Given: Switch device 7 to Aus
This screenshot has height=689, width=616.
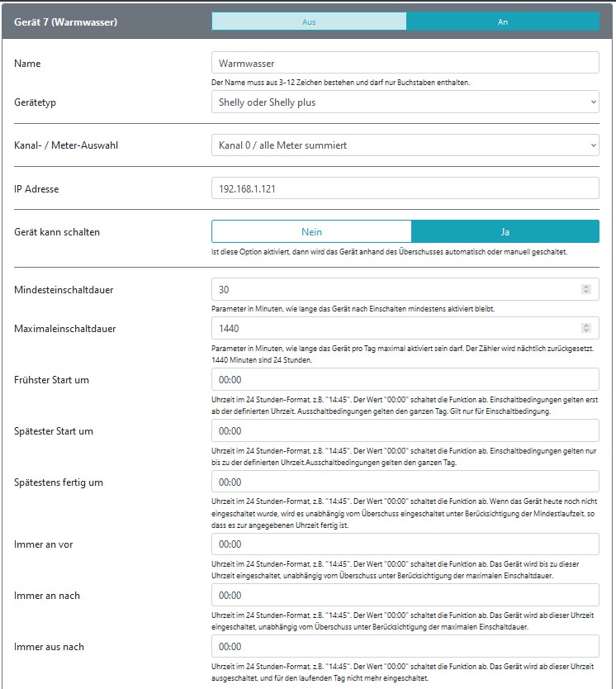Looking at the screenshot, I should click(309, 21).
